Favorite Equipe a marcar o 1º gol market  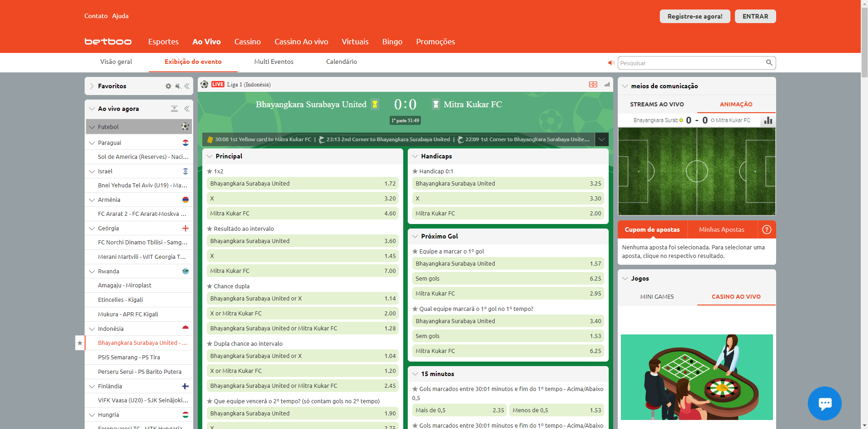[x=415, y=252]
